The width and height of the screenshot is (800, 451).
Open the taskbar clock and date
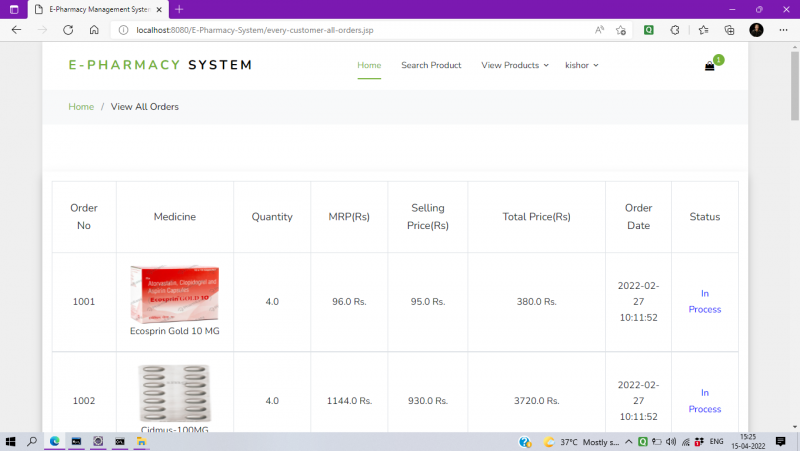pos(748,441)
